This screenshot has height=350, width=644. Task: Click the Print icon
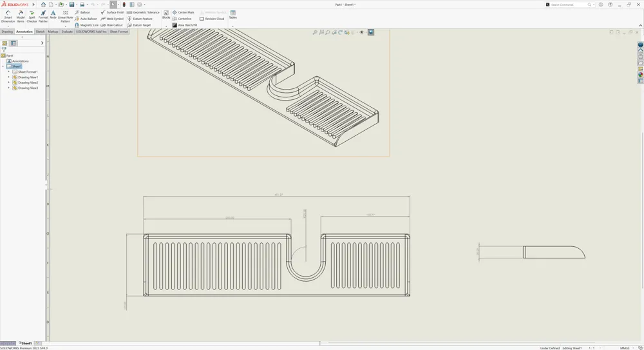(x=82, y=5)
